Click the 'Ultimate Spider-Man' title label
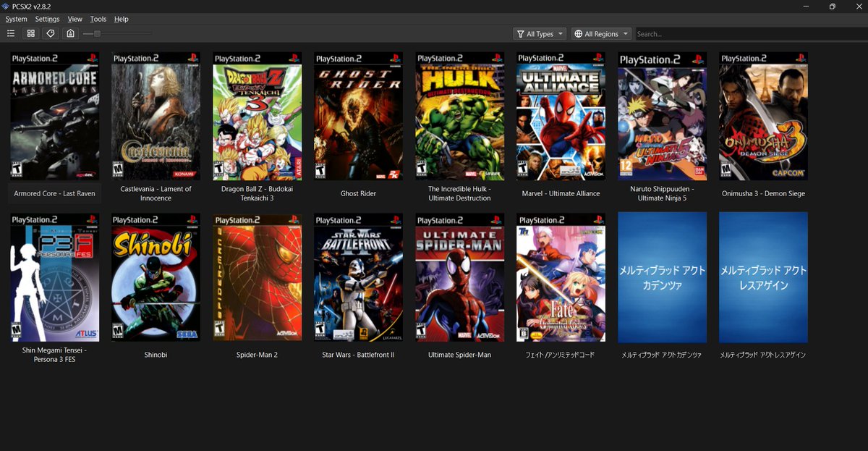Screen dimensions: 868x451 point(459,355)
